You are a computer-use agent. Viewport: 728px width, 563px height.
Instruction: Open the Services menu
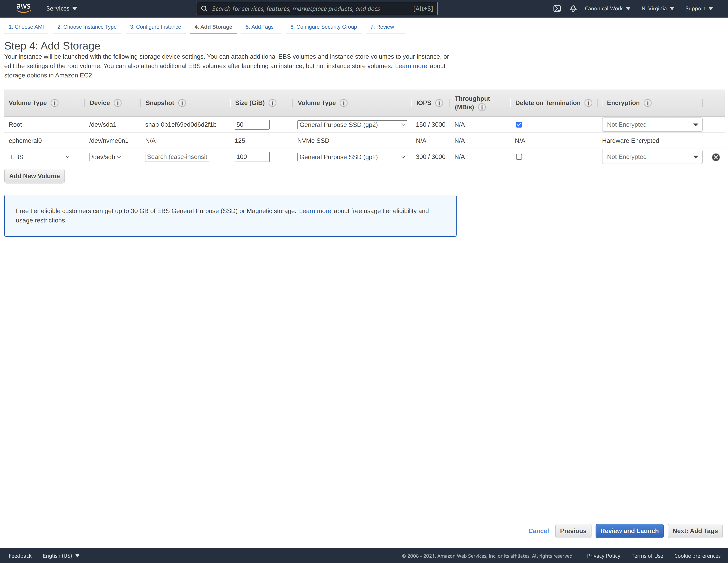click(x=61, y=8)
